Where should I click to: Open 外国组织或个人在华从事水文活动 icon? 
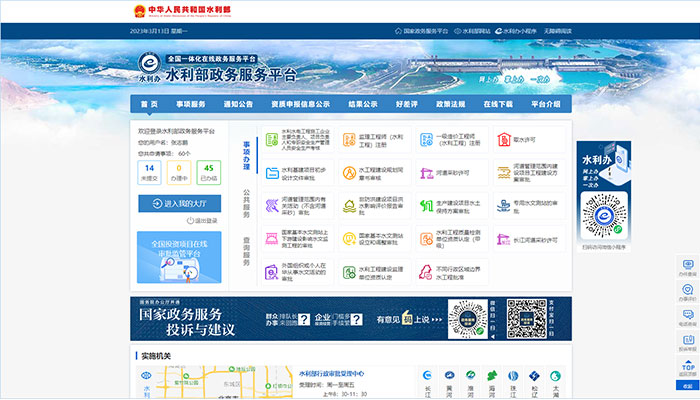tap(272, 272)
